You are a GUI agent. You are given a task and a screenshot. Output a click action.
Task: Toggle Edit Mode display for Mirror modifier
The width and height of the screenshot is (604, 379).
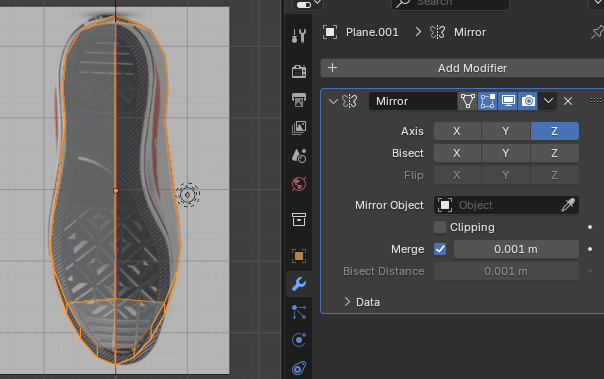pyautogui.click(x=487, y=101)
